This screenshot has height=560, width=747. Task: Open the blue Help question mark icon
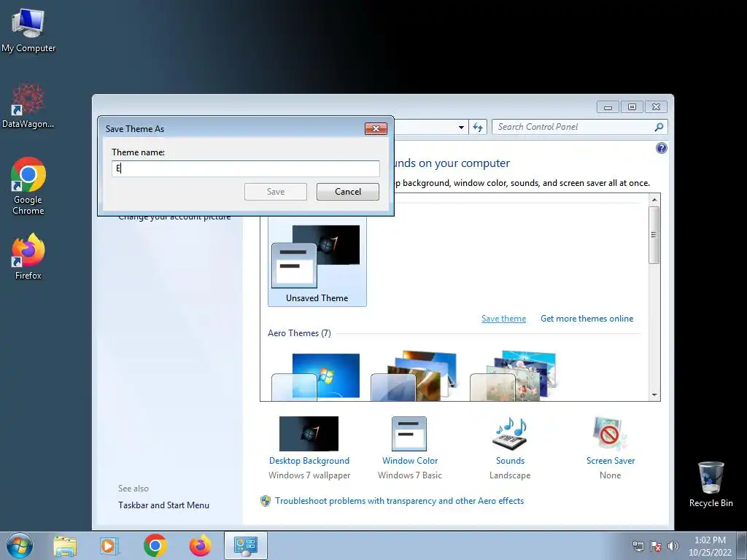[x=661, y=148]
